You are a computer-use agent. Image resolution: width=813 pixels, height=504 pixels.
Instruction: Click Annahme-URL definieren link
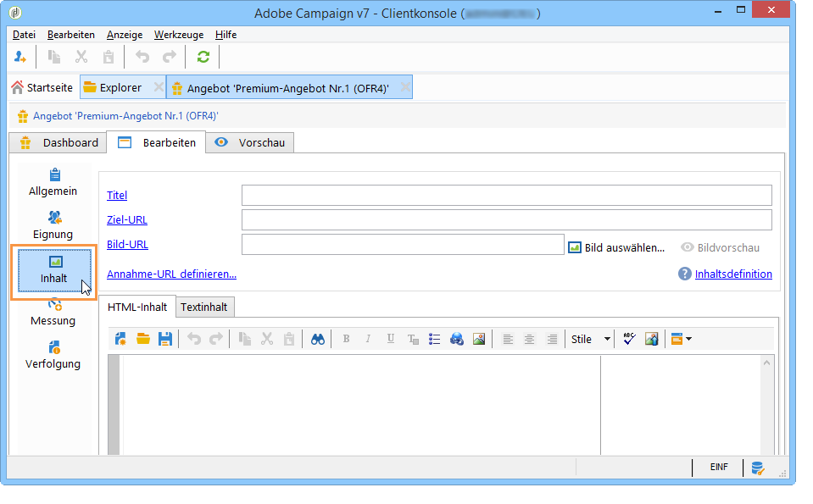point(171,274)
